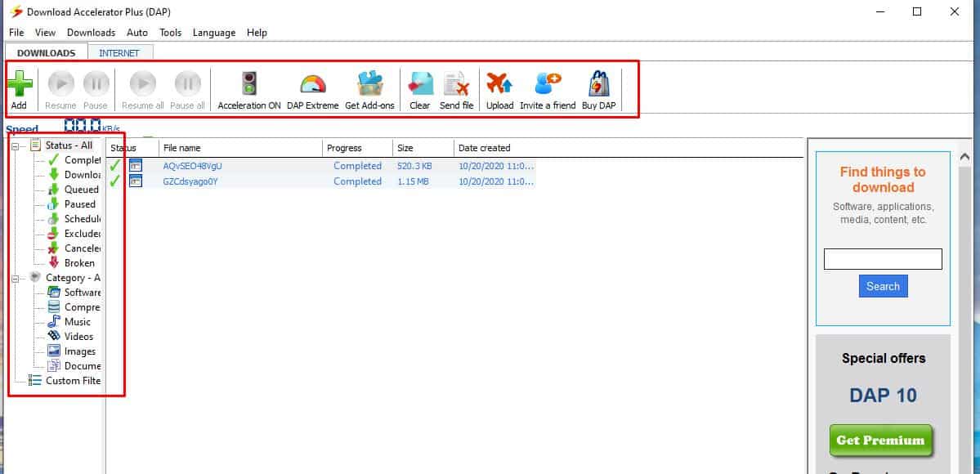Image resolution: width=980 pixels, height=474 pixels.
Task: Click the Send file icon
Action: tap(456, 84)
